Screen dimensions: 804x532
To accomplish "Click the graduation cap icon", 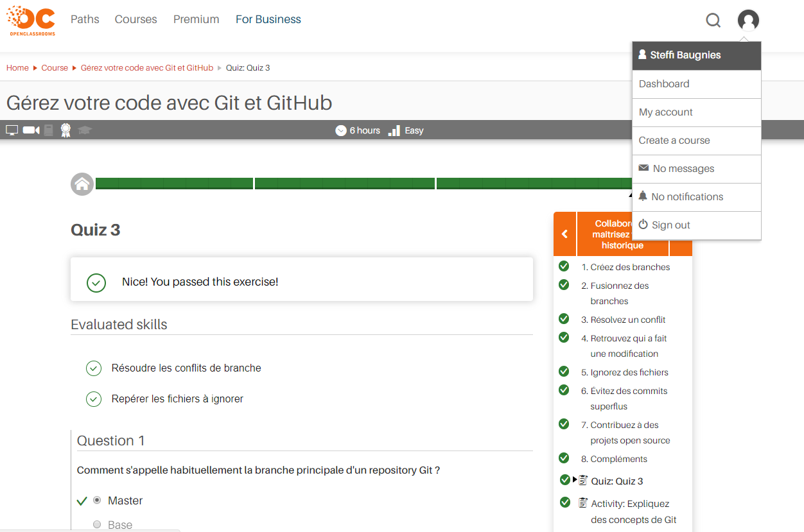I will coord(85,130).
